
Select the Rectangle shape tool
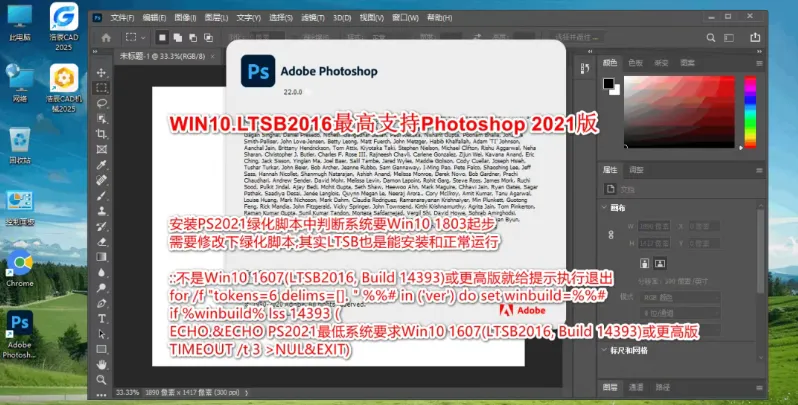click(101, 349)
